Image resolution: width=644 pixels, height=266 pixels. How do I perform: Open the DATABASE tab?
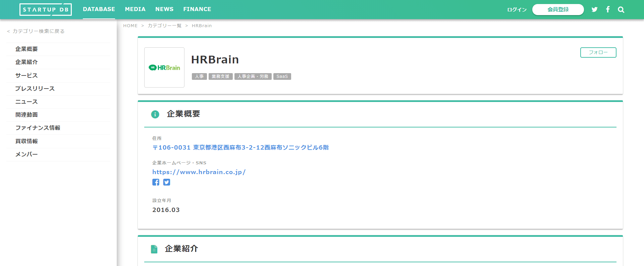[x=99, y=9]
